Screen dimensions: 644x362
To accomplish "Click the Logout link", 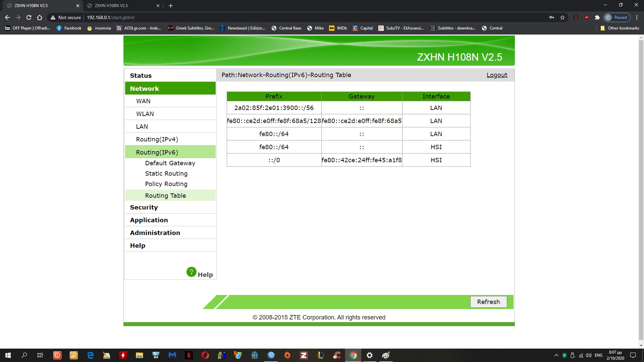I will tap(497, 75).
